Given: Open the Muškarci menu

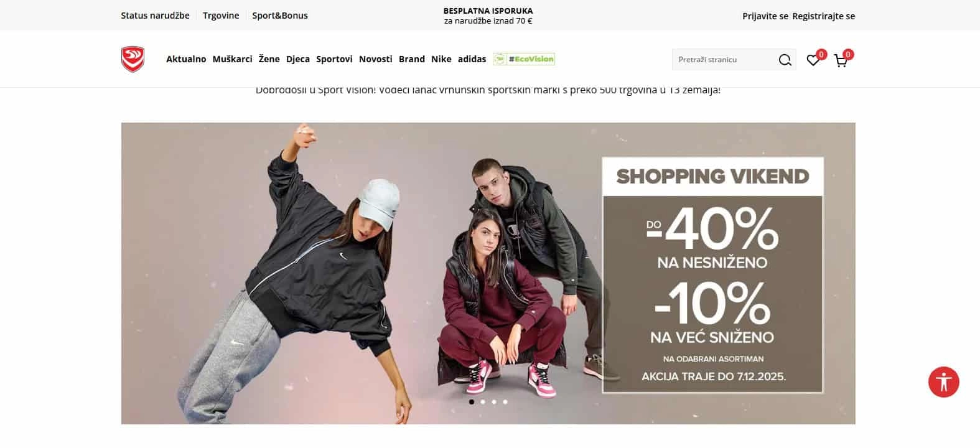Looking at the screenshot, I should pyautogui.click(x=232, y=59).
